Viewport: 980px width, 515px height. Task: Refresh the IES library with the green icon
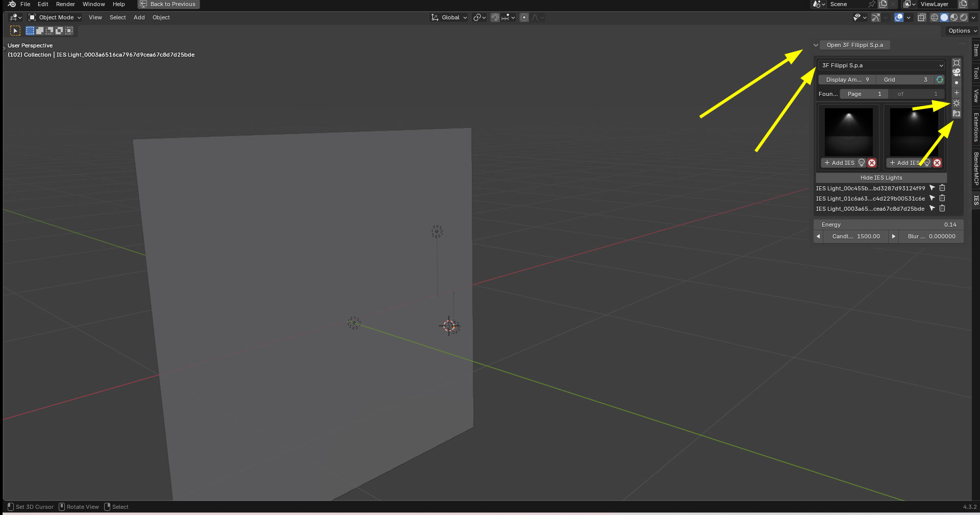coord(940,80)
